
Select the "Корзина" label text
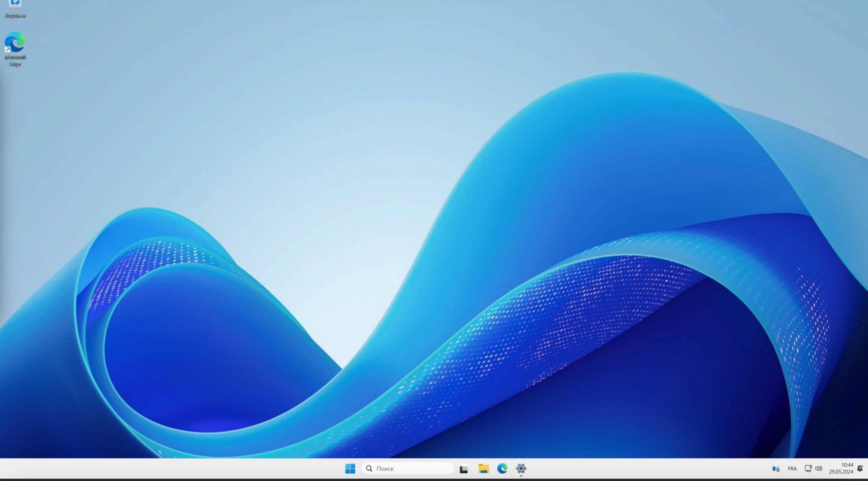(15, 15)
